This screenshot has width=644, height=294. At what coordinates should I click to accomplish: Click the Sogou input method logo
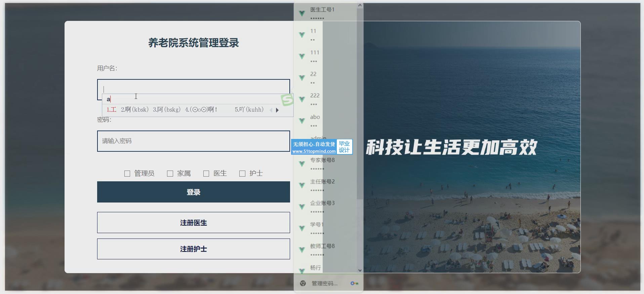point(287,100)
